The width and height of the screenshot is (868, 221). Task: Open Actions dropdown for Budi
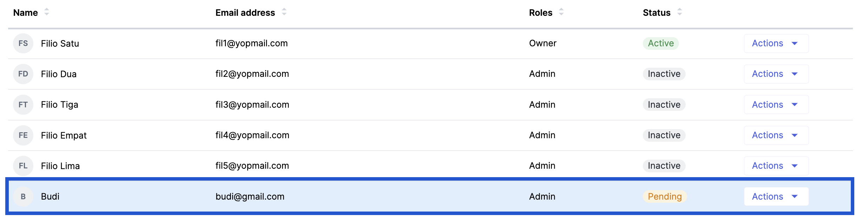[776, 196]
